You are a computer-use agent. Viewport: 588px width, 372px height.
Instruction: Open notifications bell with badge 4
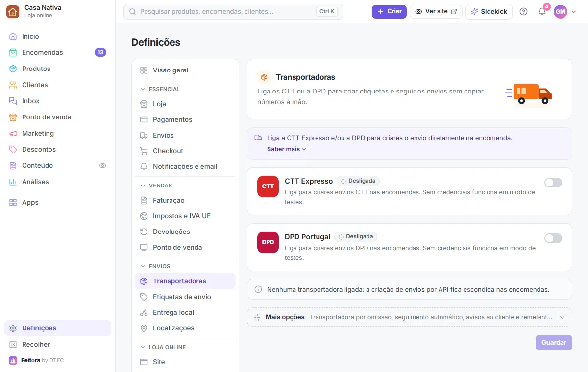tap(542, 12)
